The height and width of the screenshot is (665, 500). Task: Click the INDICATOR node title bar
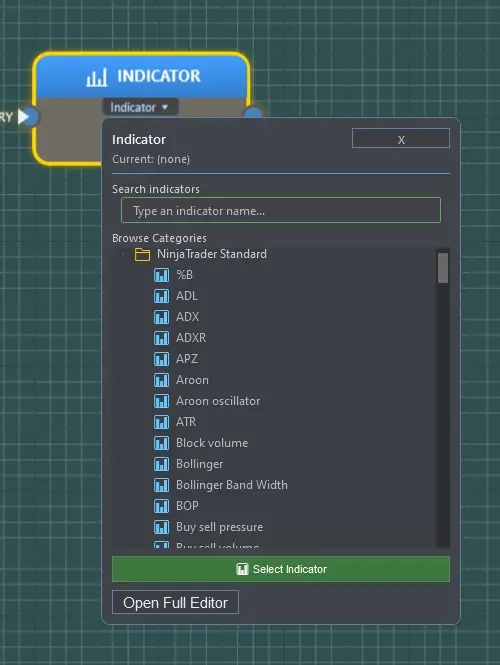click(141, 77)
